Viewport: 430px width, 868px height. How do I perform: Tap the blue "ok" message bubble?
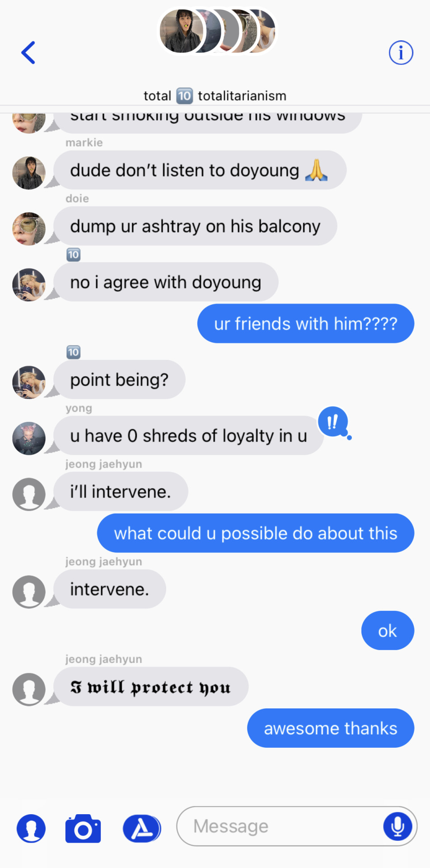(x=388, y=631)
